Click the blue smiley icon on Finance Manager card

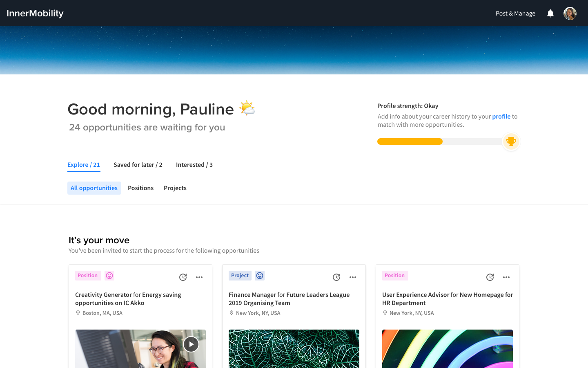[260, 276]
